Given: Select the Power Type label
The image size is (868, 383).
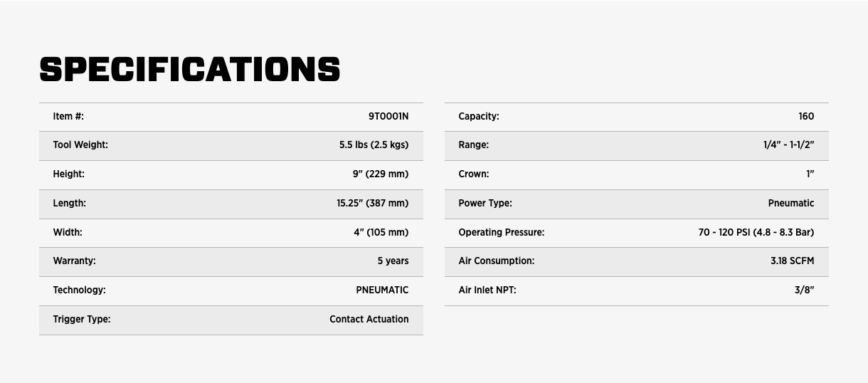Looking at the screenshot, I should [485, 203].
